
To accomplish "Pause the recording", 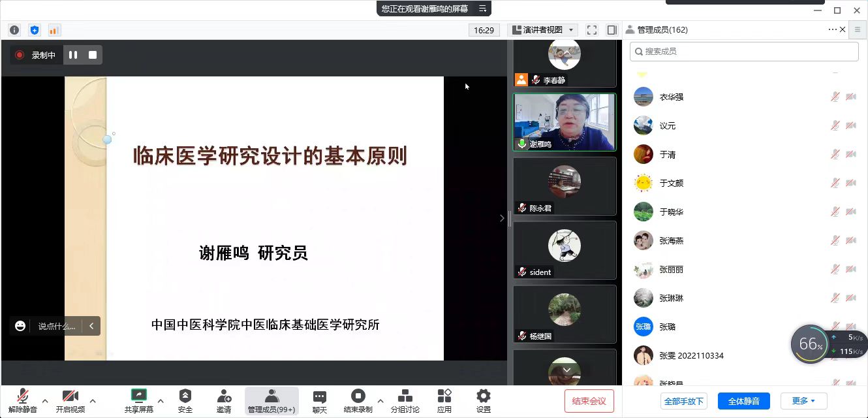I will point(73,55).
